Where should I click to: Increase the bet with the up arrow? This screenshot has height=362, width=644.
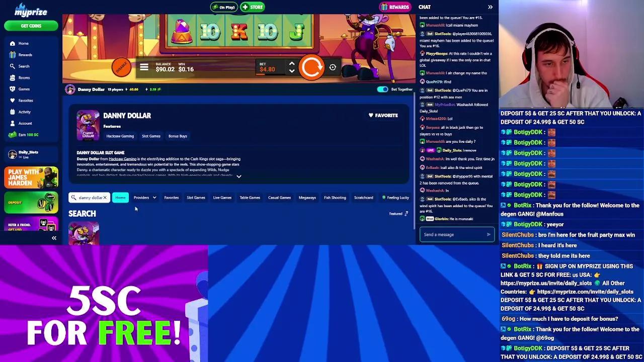[x=292, y=63]
